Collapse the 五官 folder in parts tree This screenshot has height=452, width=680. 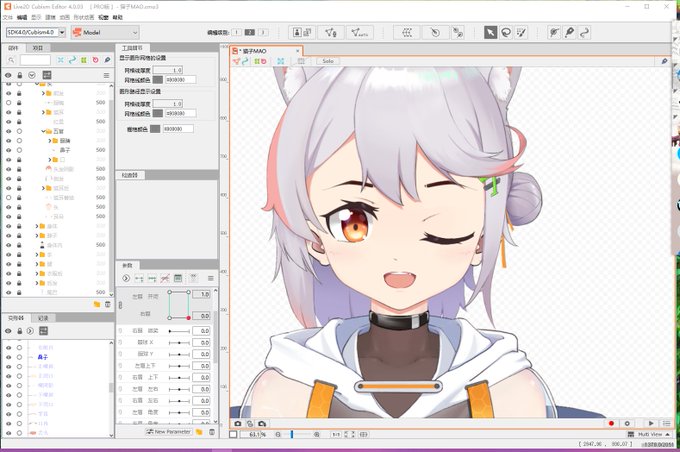pyautogui.click(x=43, y=131)
